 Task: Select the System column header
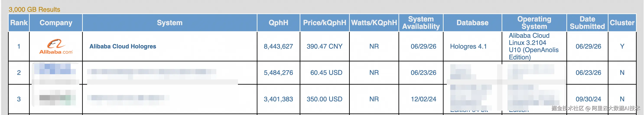click(170, 23)
